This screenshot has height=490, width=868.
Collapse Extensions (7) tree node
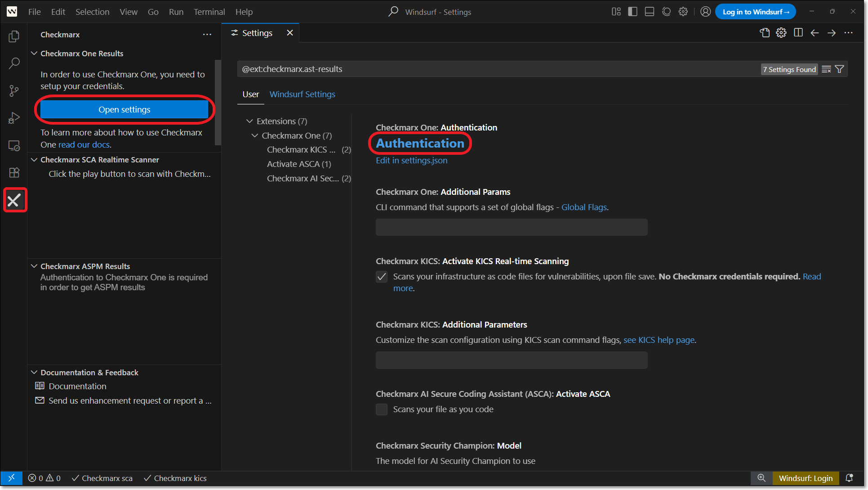click(249, 121)
